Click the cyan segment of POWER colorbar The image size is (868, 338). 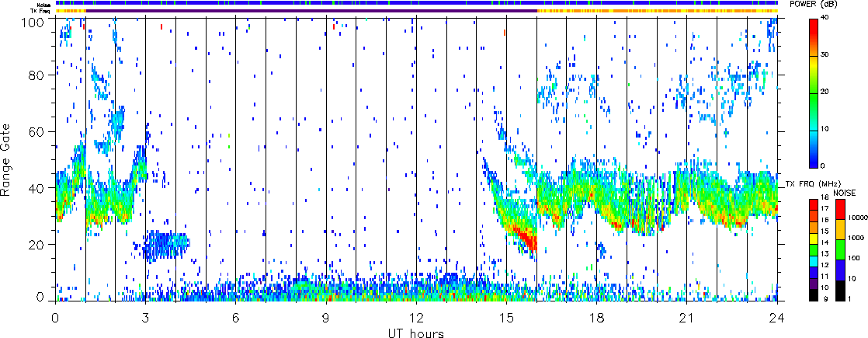point(813,131)
